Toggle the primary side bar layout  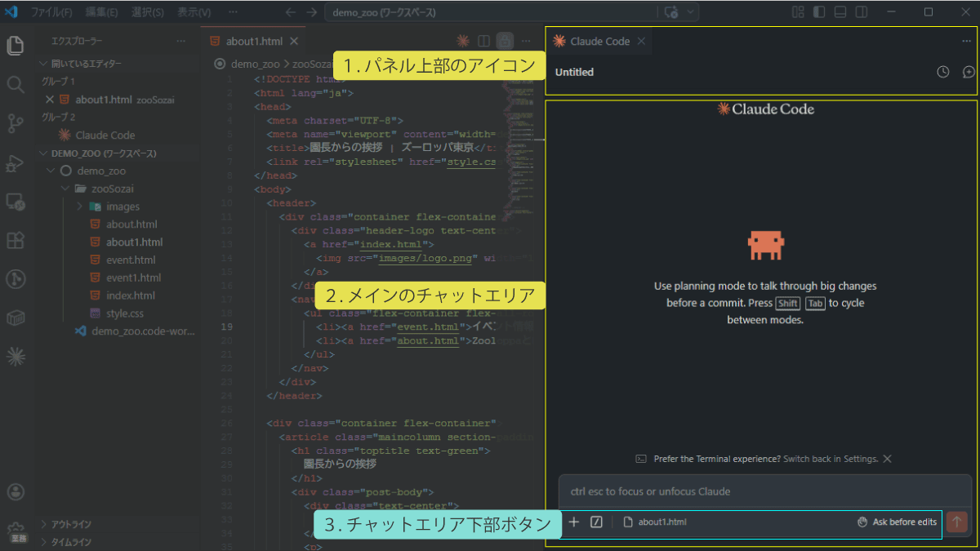point(819,12)
